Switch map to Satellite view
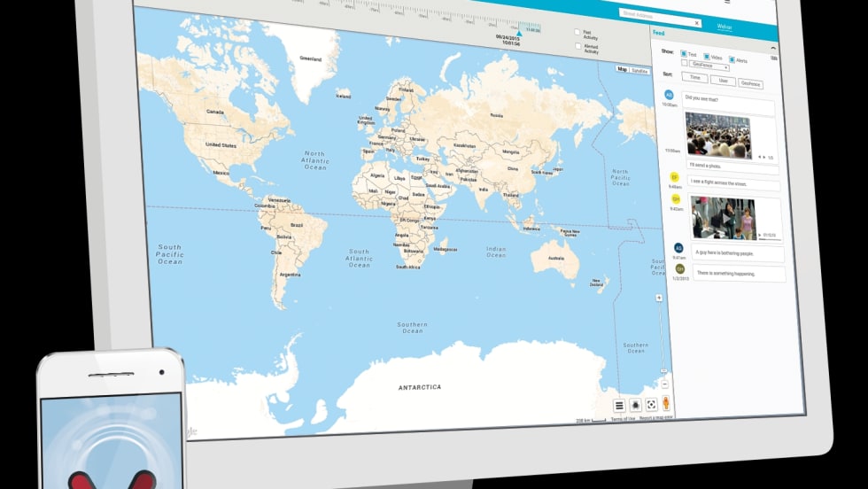Screen dimensions: 868x489 tap(639, 70)
